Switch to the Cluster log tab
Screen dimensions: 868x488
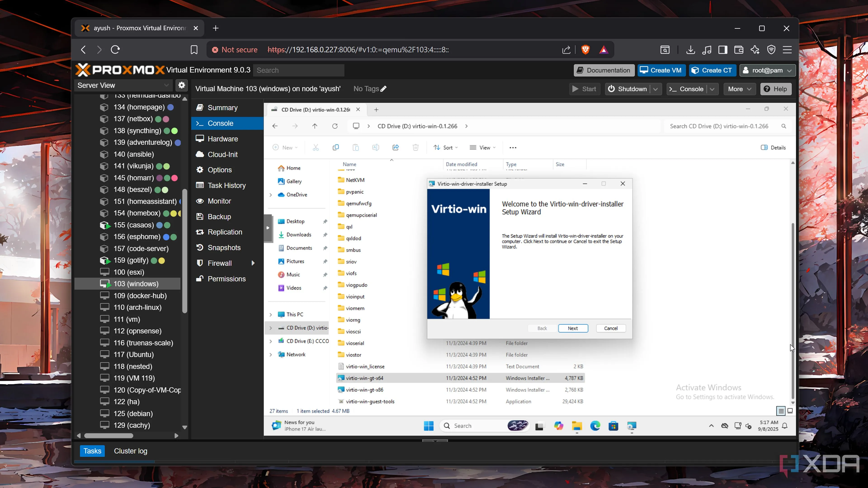coord(130,451)
